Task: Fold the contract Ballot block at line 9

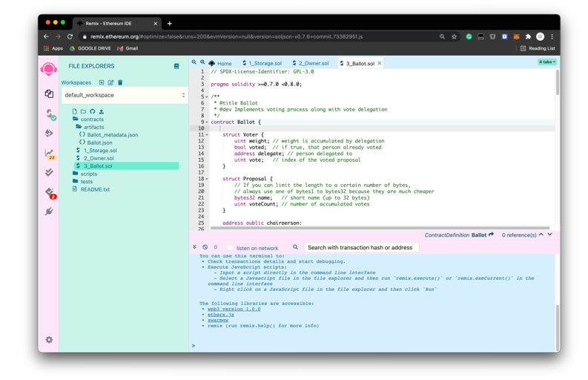Action: [x=207, y=122]
